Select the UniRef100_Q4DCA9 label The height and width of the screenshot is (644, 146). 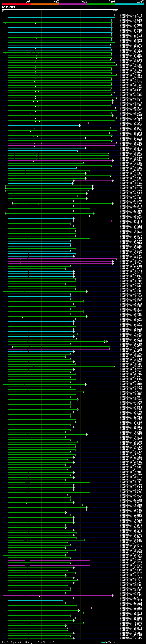pyautogui.click(x=131, y=203)
